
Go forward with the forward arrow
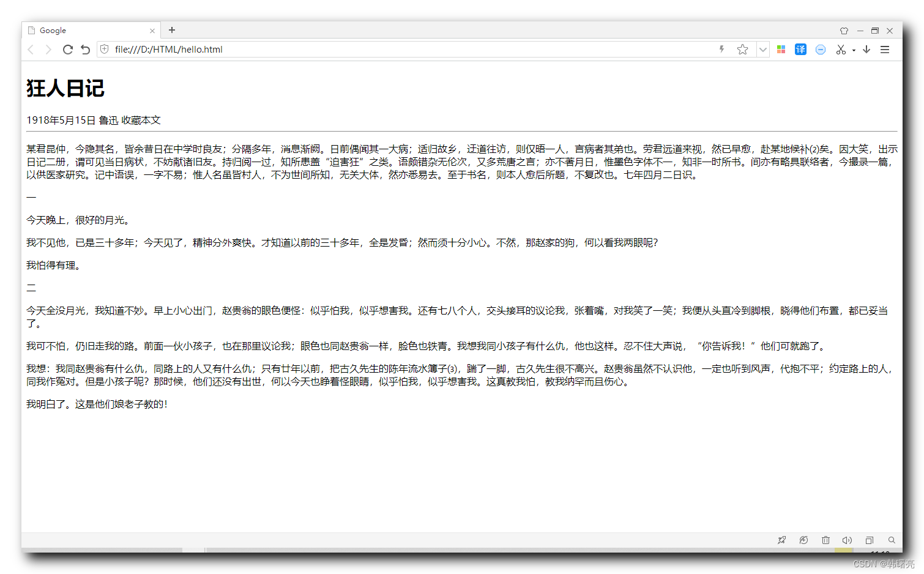pos(48,50)
